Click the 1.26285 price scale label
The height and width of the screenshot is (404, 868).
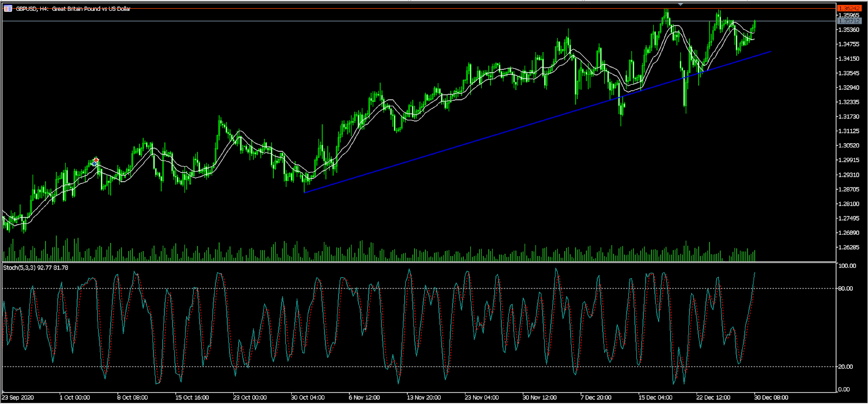tap(848, 247)
